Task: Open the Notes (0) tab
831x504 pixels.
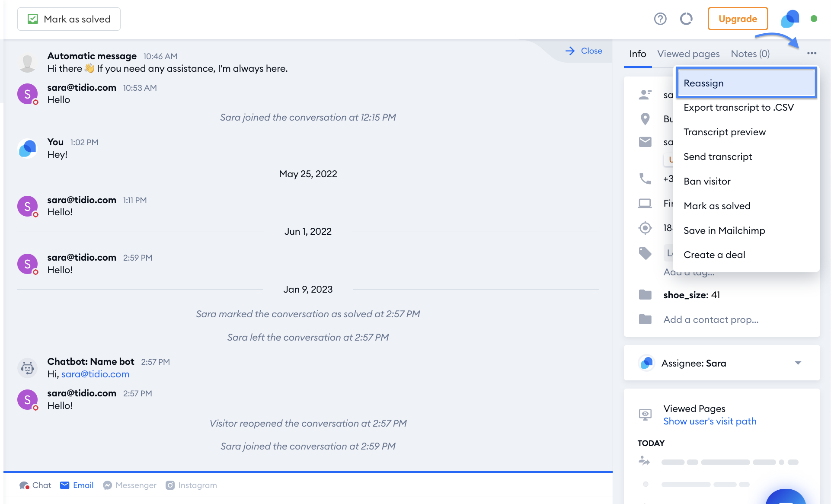Action: pyautogui.click(x=750, y=54)
